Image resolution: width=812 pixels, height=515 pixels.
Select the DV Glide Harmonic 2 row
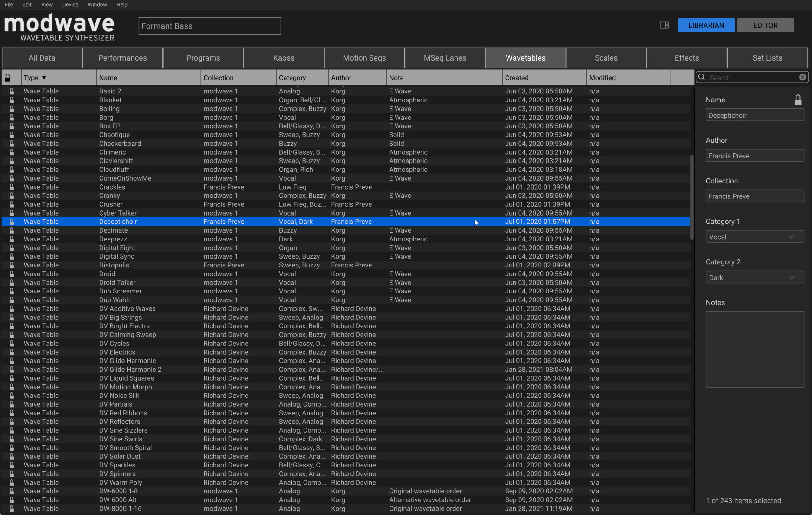point(346,370)
